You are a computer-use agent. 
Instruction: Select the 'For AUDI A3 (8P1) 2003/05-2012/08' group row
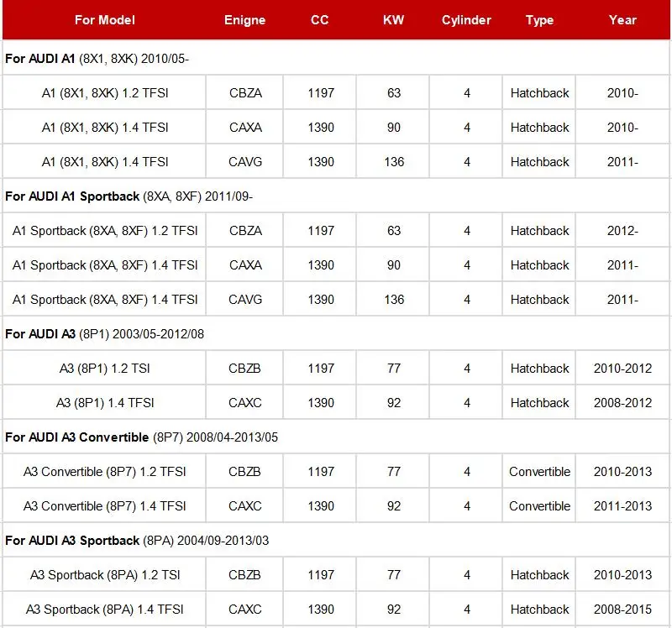click(x=336, y=333)
